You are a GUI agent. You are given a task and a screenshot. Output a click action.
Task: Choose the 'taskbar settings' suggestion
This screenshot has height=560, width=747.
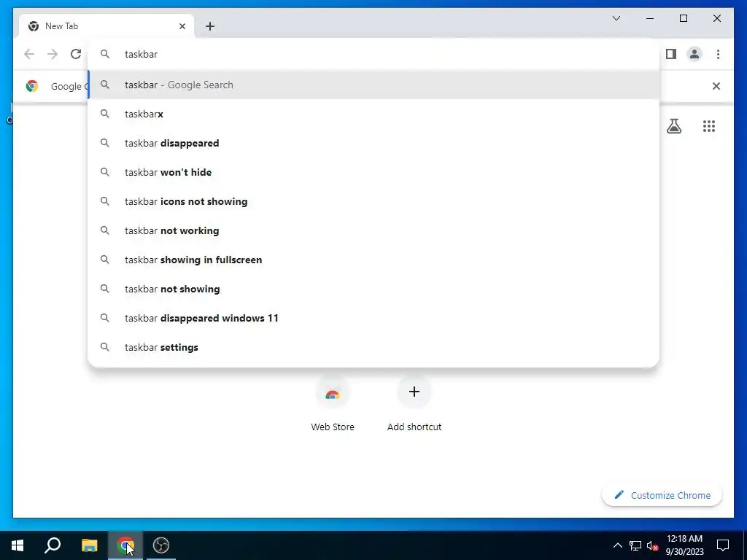point(374,347)
